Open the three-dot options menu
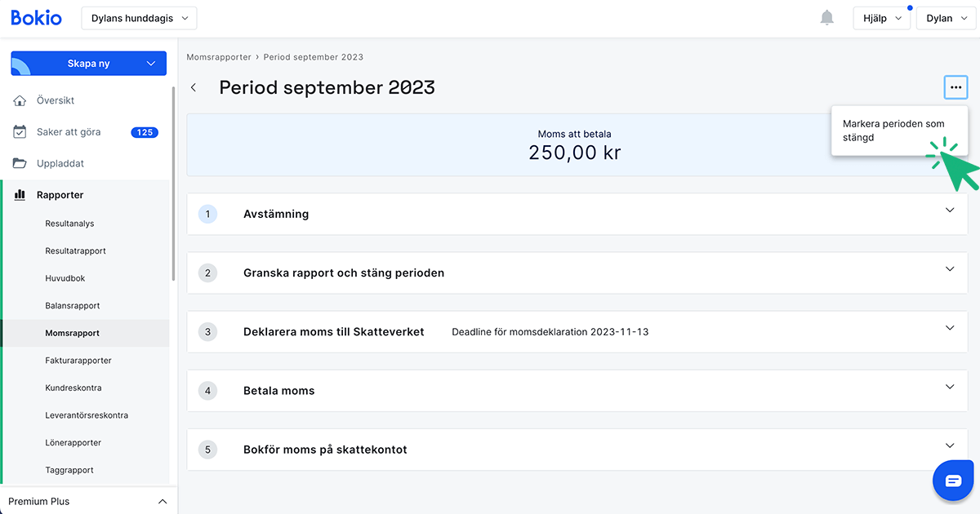The image size is (980, 514). [955, 86]
